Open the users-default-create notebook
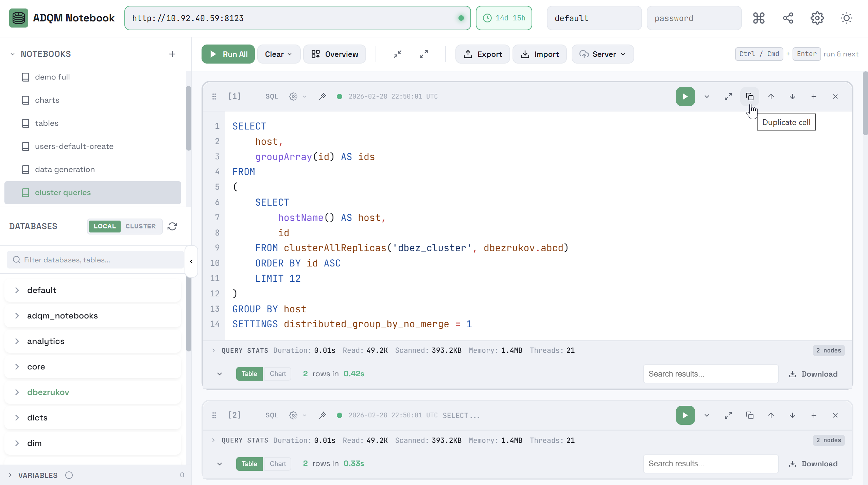Viewport: 868px width, 485px height. pyautogui.click(x=92, y=146)
